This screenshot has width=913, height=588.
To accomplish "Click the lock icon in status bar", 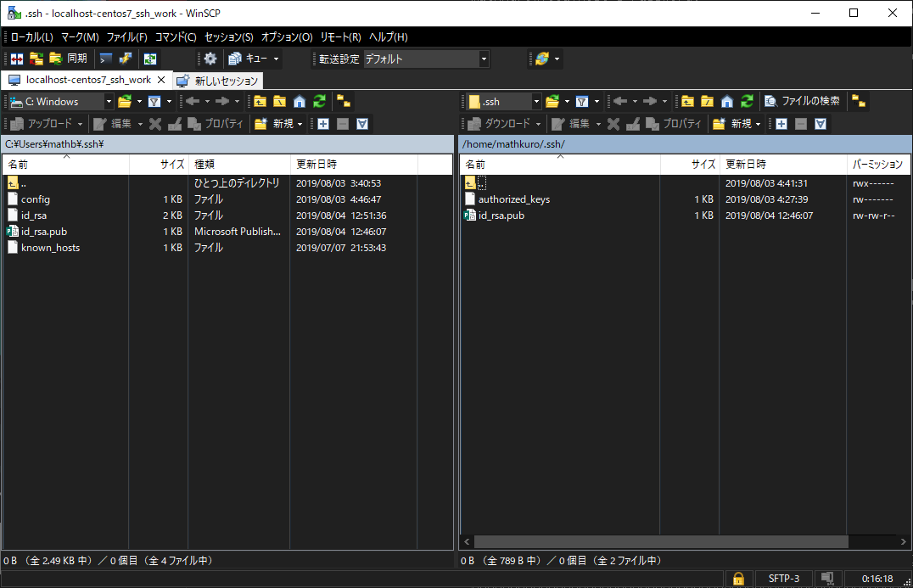I will click(x=738, y=579).
